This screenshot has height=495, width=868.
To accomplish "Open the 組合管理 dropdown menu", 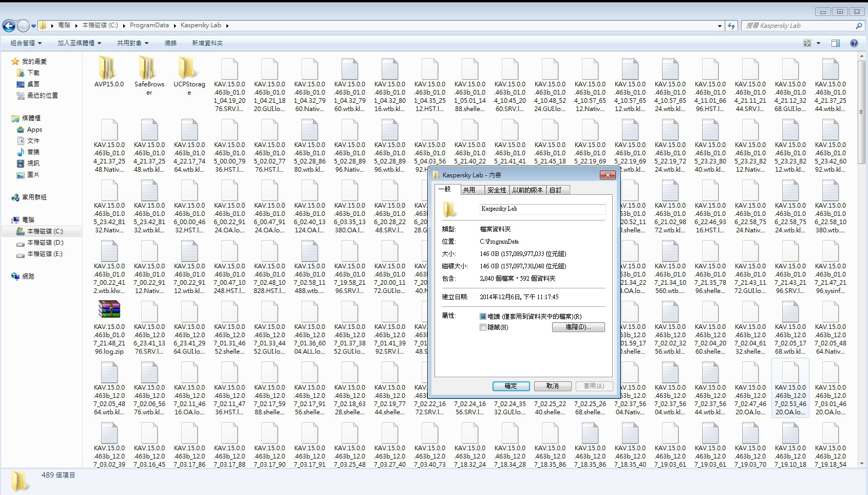I will coord(26,43).
